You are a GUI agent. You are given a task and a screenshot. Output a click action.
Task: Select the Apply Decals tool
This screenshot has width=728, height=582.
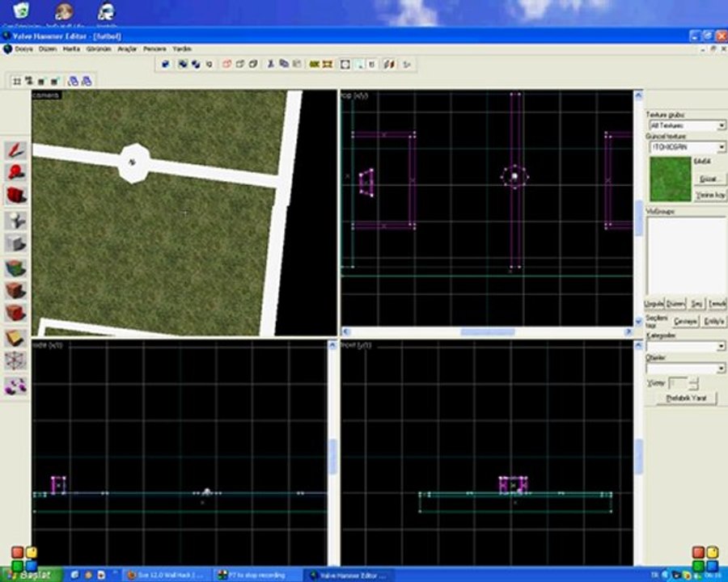point(15,313)
